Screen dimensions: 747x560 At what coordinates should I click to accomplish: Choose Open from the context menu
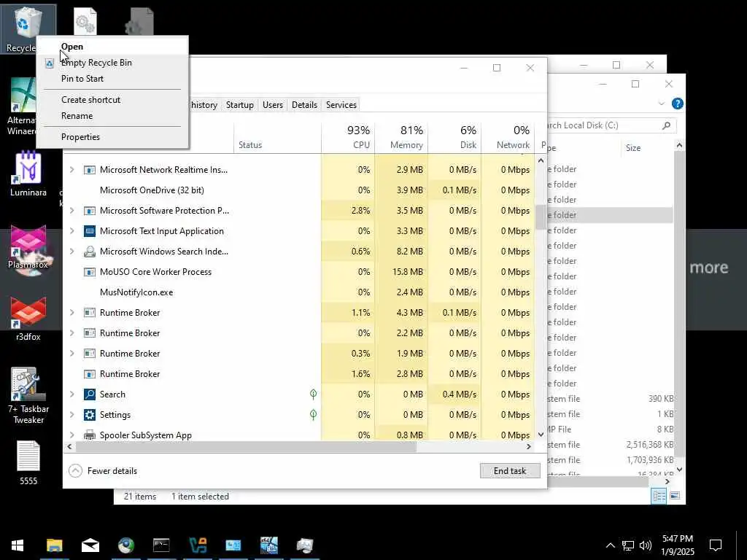(x=112, y=47)
